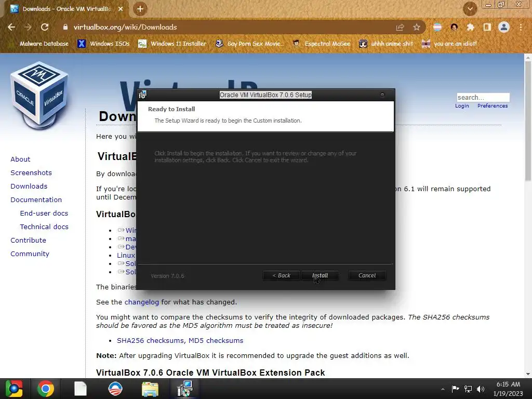Screen dimensions: 532x399
Task: Open Espectral McGee bookmark
Action: [321, 44]
